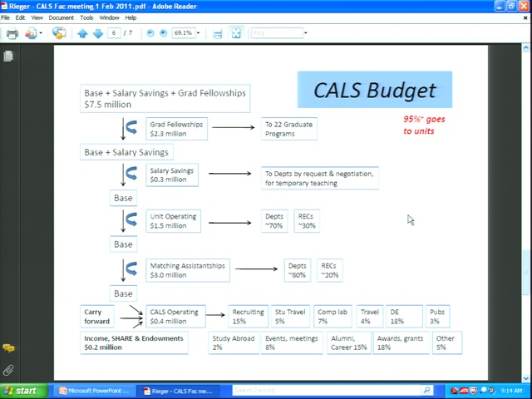Click the scrollbar down arrow

(x=526, y=377)
